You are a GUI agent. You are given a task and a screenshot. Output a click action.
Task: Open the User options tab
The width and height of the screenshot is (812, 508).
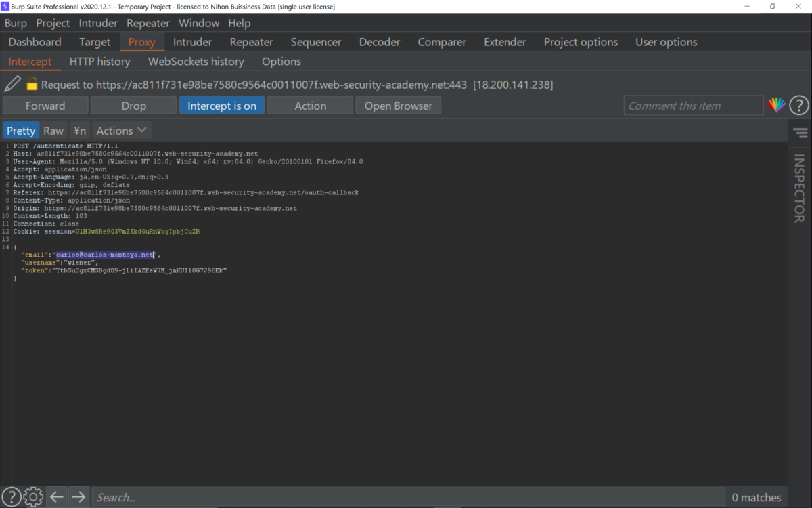[x=667, y=42]
